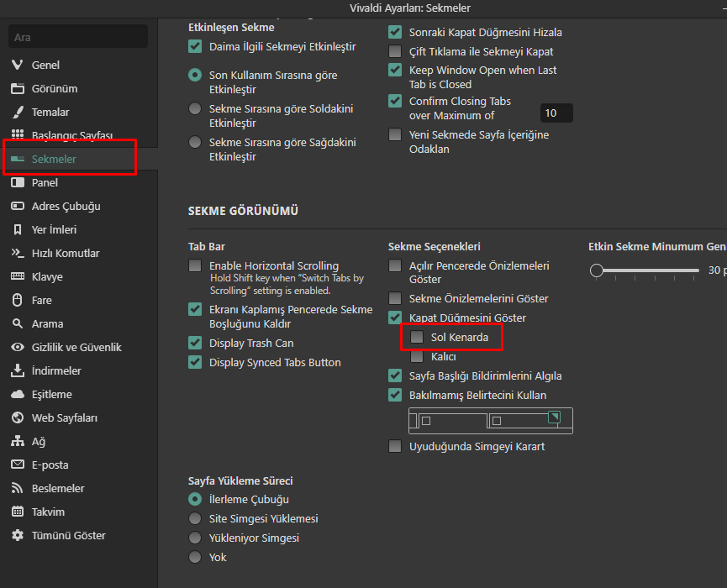Enable Yeni Sekmede Sayfa İçeriğine Odaklan
Viewport: 727px width, 588px height.
click(x=395, y=135)
